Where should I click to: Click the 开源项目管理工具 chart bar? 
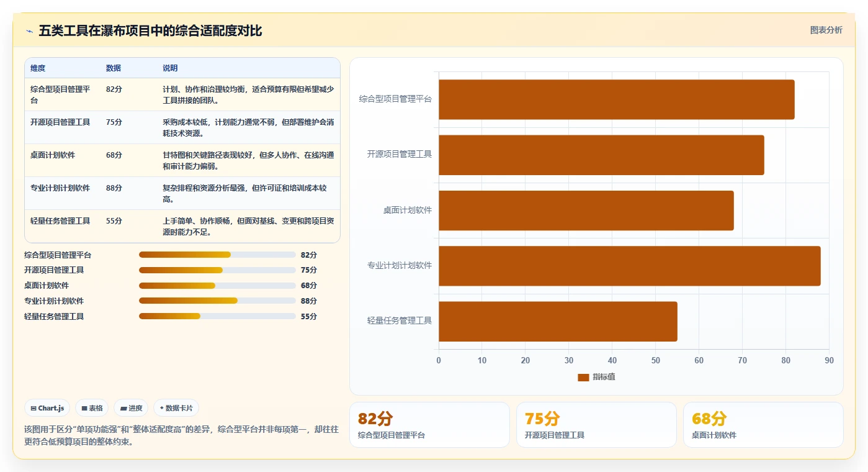click(601, 155)
